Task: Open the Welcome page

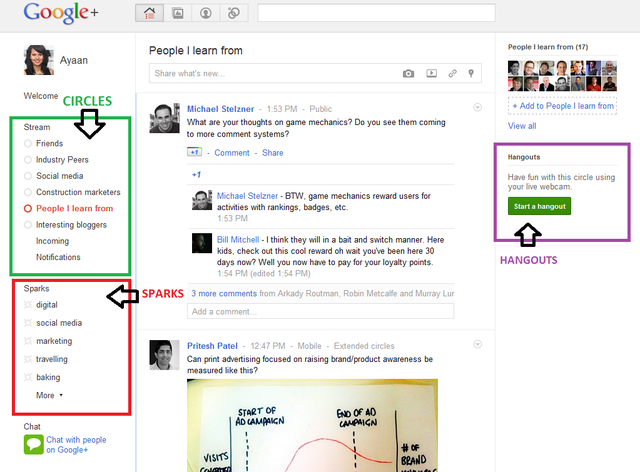Action: (x=41, y=96)
